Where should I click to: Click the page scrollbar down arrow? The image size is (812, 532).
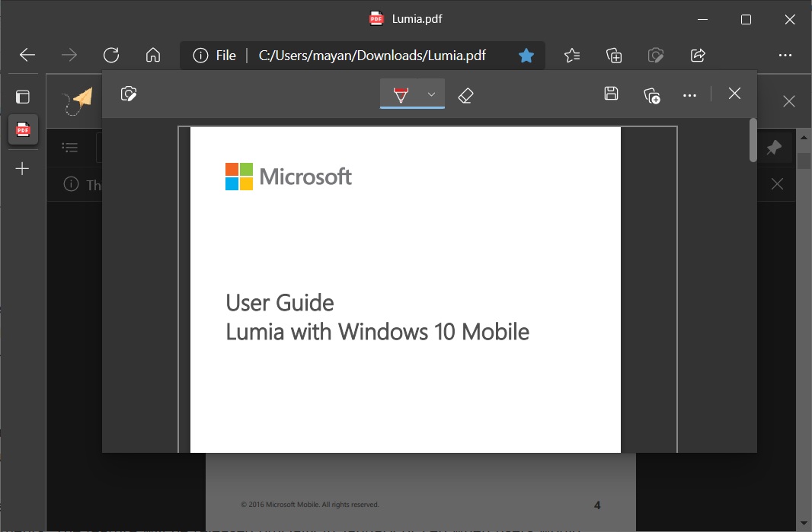(x=804, y=523)
